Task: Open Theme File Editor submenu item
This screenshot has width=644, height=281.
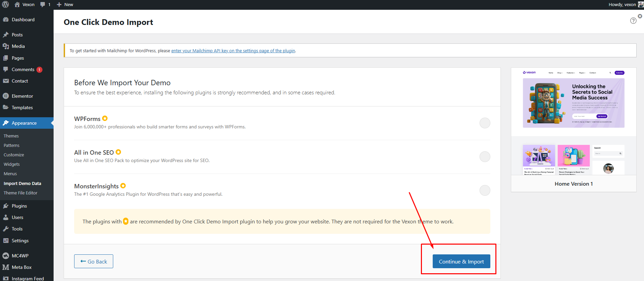Action: 21,193
